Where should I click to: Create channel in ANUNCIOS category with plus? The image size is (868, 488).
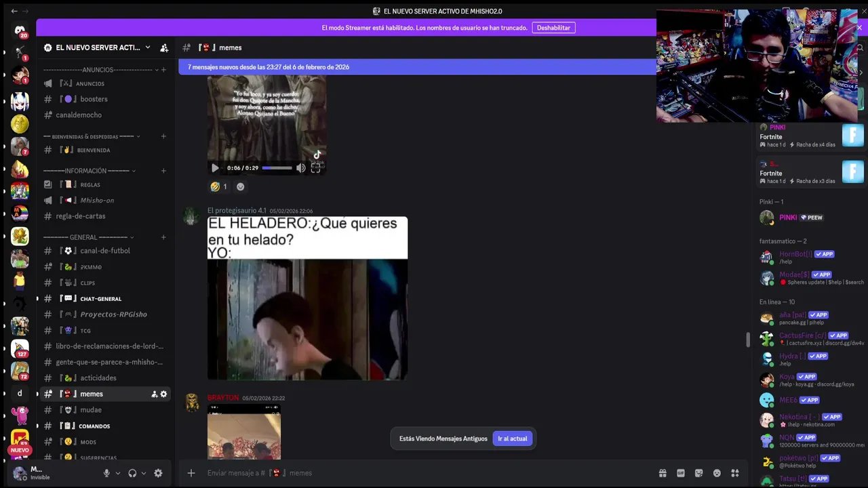[163, 70]
